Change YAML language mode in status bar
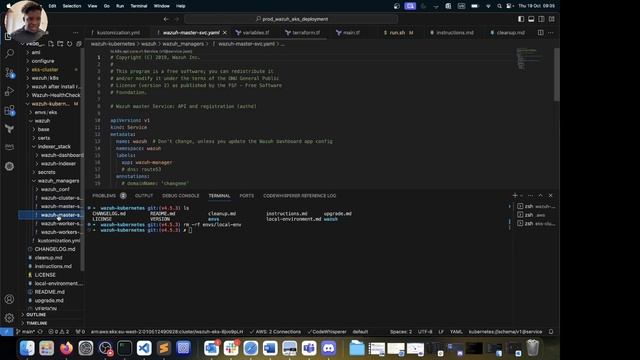Screen dimensions: 640x360 (456, 332)
